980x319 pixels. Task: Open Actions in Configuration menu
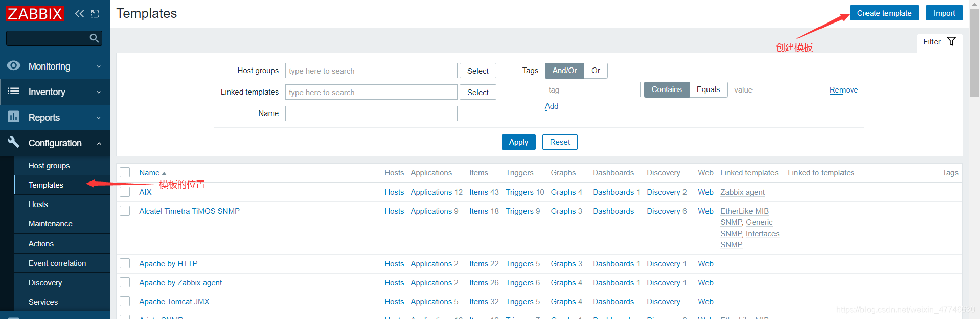62,244
